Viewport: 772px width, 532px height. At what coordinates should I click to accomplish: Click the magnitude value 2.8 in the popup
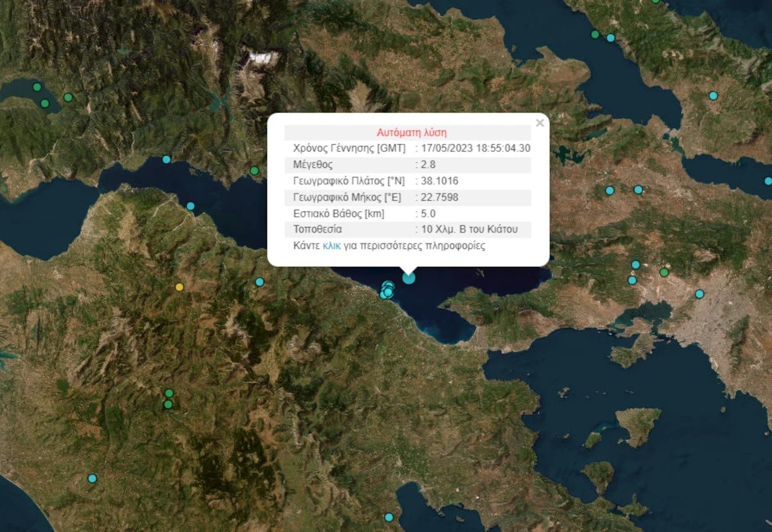[429, 164]
